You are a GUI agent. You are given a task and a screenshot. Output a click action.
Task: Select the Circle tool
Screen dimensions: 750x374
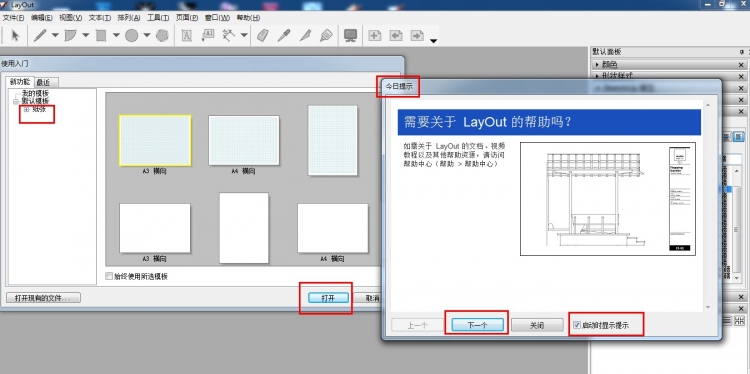click(x=132, y=35)
